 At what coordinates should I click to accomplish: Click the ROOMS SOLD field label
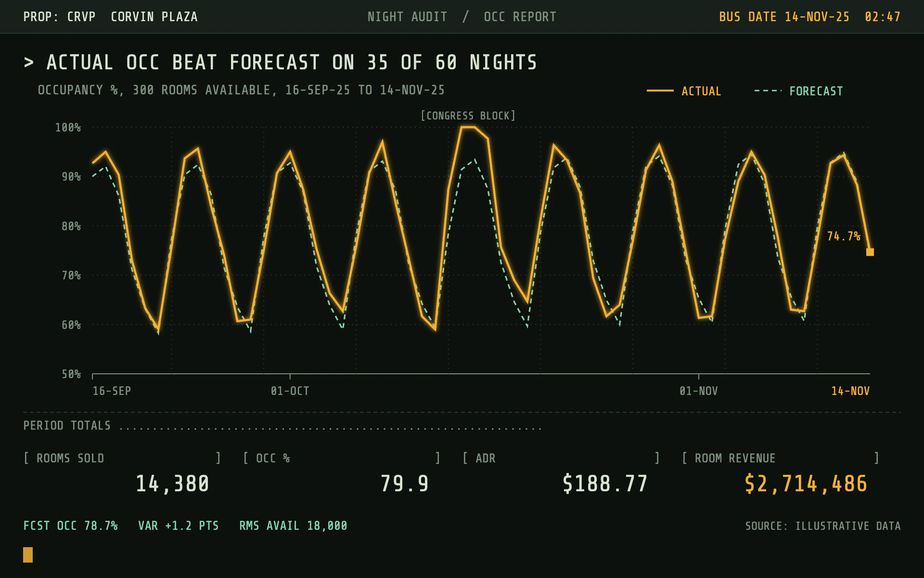[x=70, y=458]
